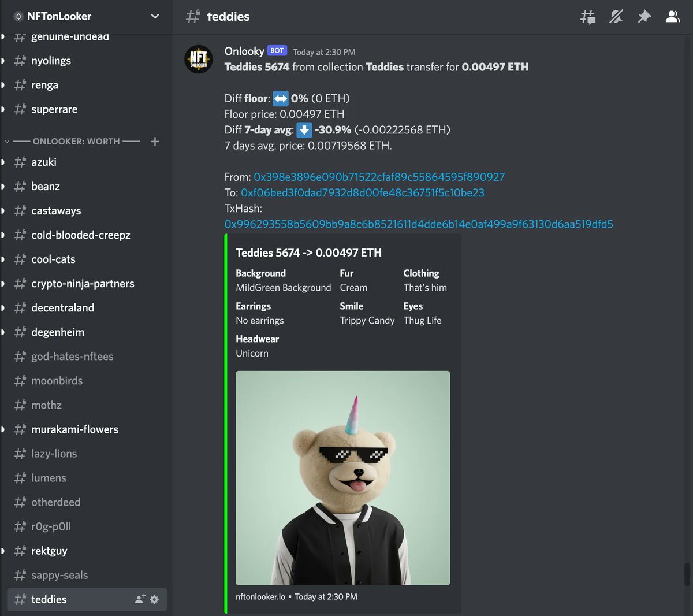Toggle the notification bell mute icon

coord(616,17)
